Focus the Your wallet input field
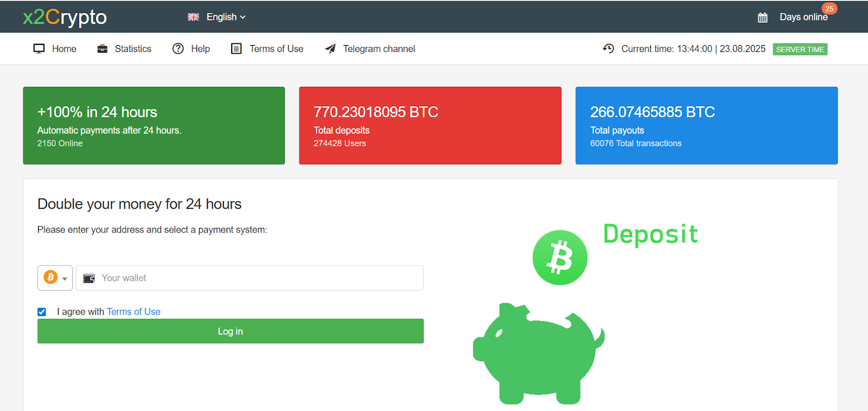The height and width of the screenshot is (411, 868). (250, 278)
